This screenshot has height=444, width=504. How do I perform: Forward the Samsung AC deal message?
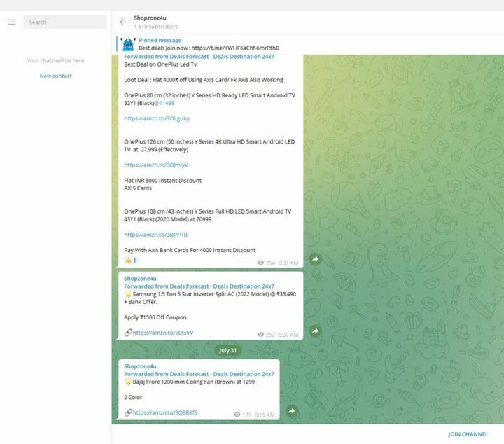(x=315, y=331)
